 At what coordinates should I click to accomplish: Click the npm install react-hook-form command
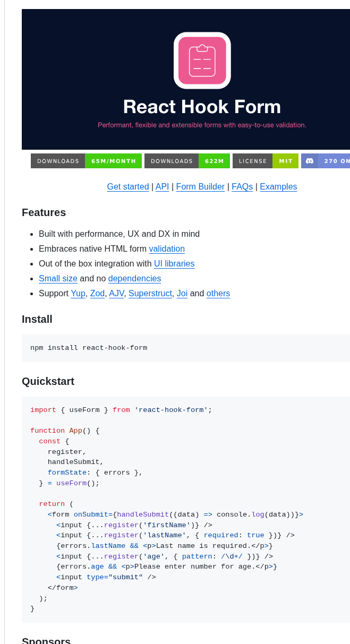89,348
